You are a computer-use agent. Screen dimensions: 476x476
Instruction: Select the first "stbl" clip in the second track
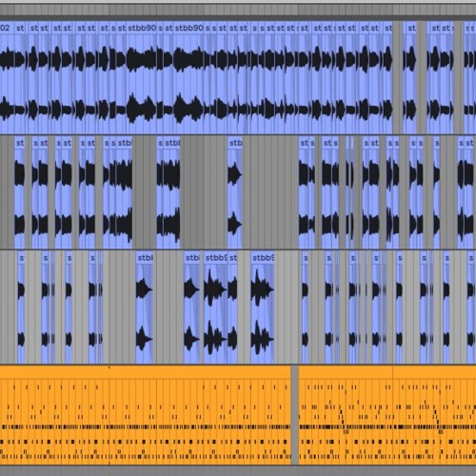125,192
